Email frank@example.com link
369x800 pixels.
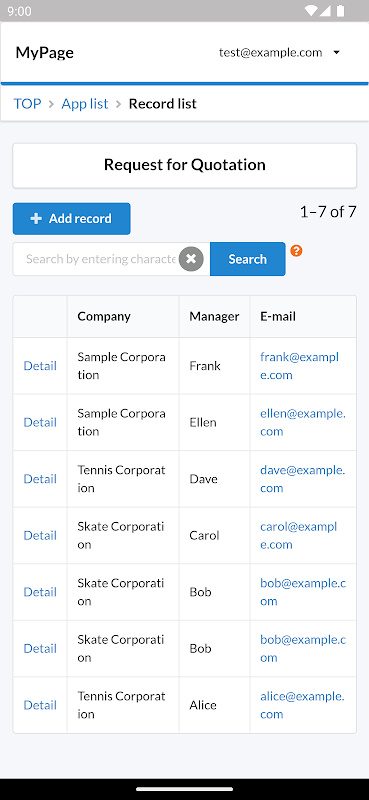(x=300, y=366)
